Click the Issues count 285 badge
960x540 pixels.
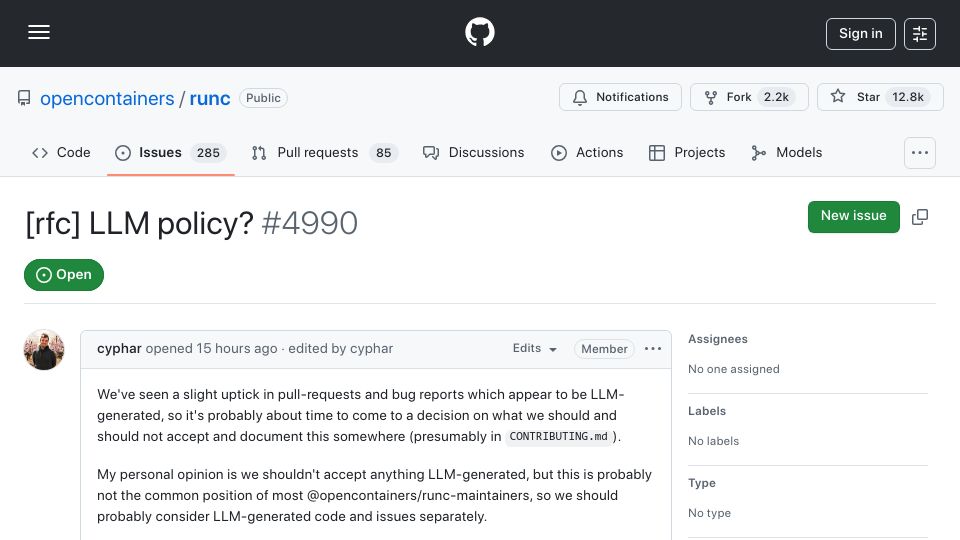(x=208, y=152)
